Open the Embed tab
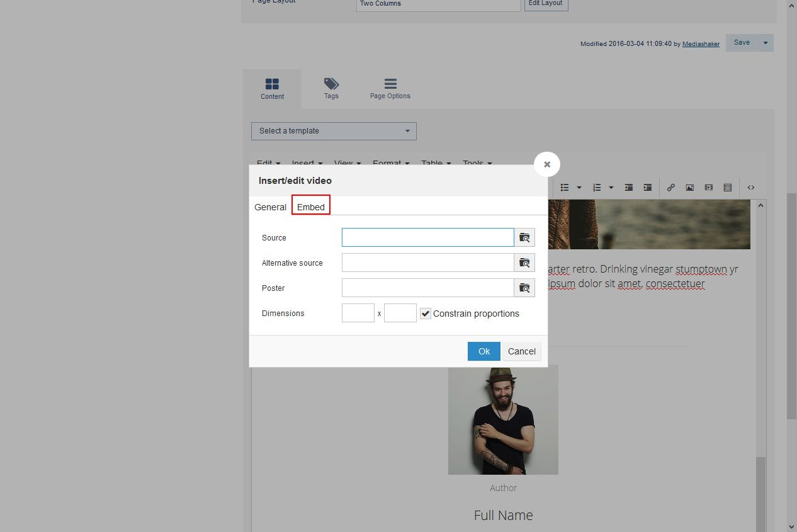 pos(311,207)
